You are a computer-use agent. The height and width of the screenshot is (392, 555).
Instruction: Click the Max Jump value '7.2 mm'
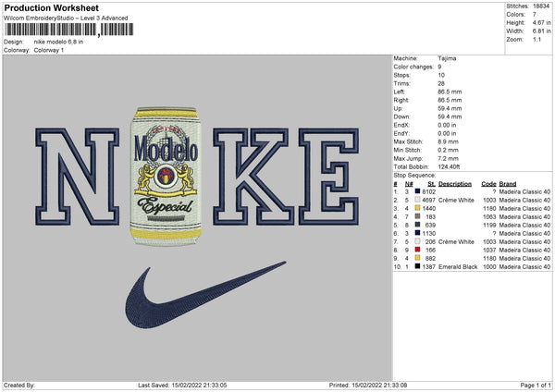click(x=448, y=158)
